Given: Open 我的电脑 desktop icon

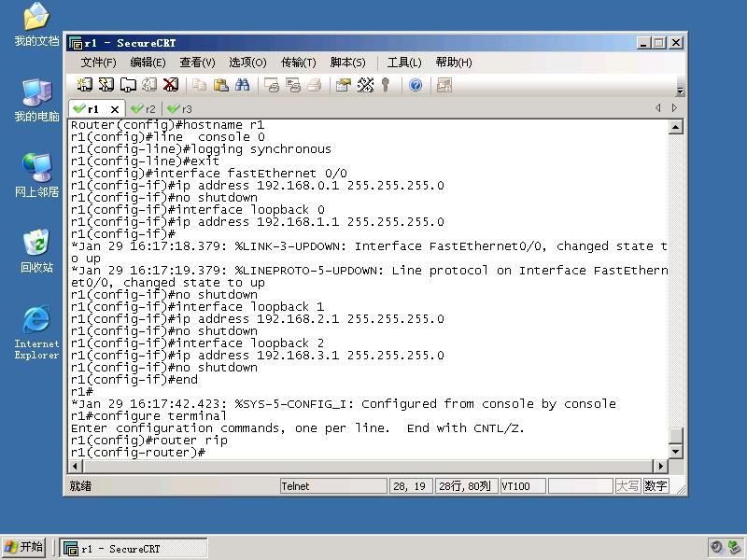Looking at the screenshot, I should tap(36, 101).
